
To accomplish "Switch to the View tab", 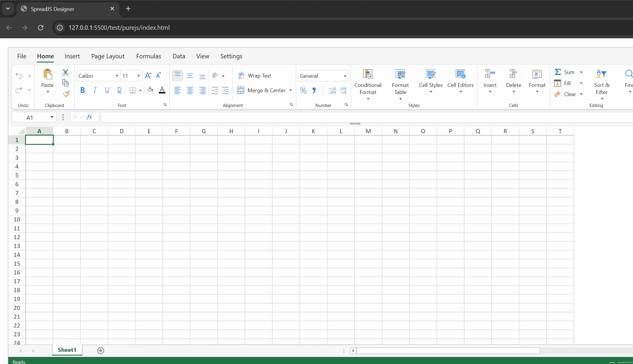I will coord(203,56).
